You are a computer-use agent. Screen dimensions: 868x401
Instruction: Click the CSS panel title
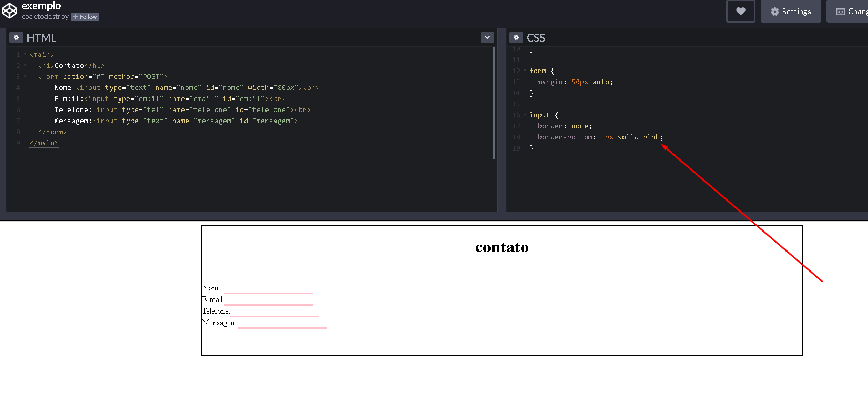click(536, 38)
